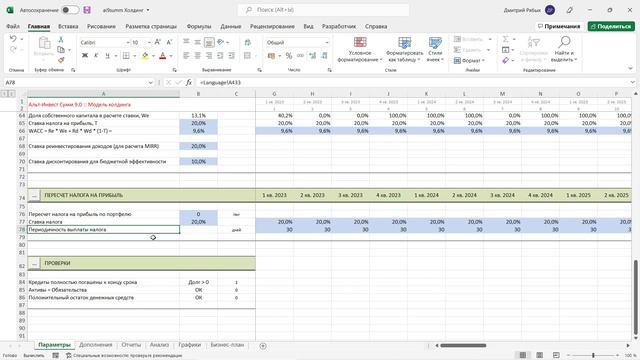The width and height of the screenshot is (640, 360).
Task: Apply thousands separator format (000)
Action: click(300, 56)
